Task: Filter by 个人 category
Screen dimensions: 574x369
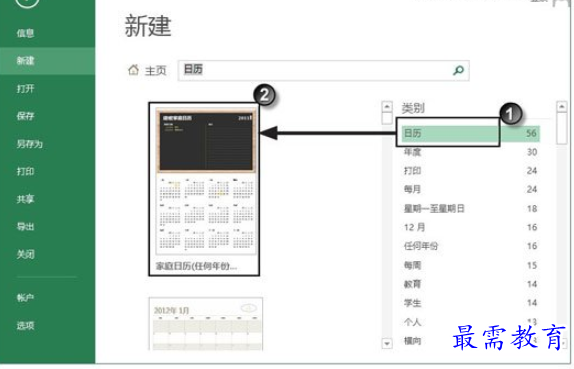Action: 470,322
